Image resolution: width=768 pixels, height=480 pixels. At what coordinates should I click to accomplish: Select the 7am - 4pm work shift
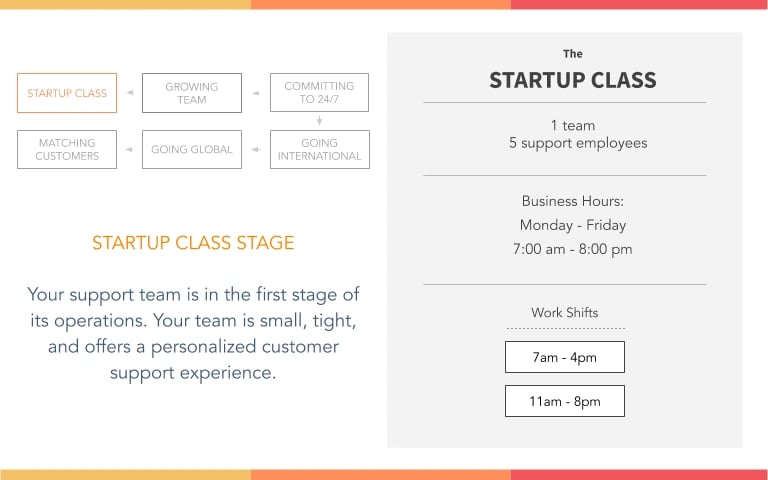pos(565,357)
